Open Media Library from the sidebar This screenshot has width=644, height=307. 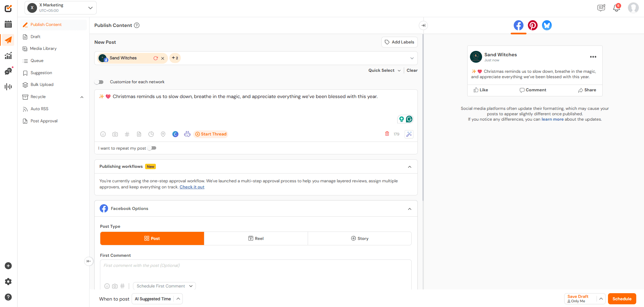point(43,48)
